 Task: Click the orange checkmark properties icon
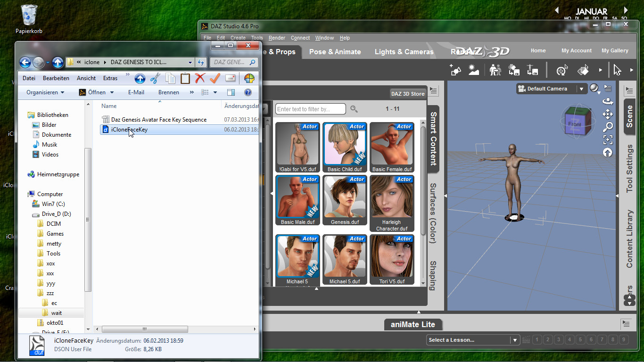coord(215,78)
